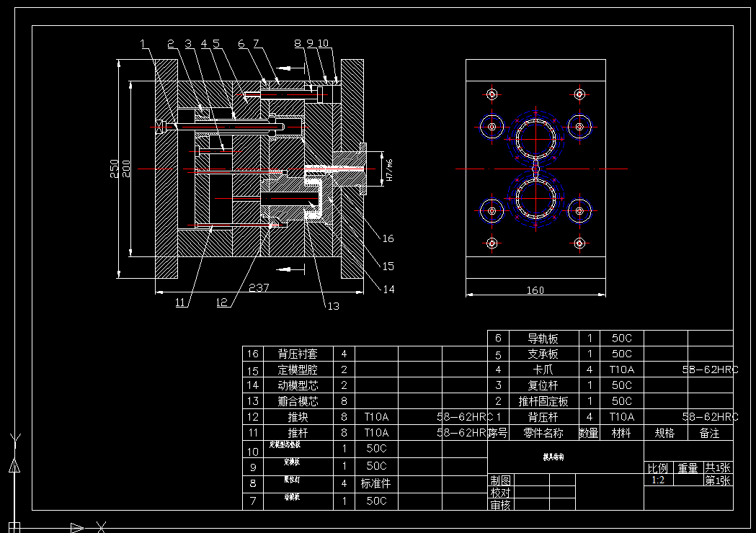Click the UCS origin icon at bottom-left

14,527
